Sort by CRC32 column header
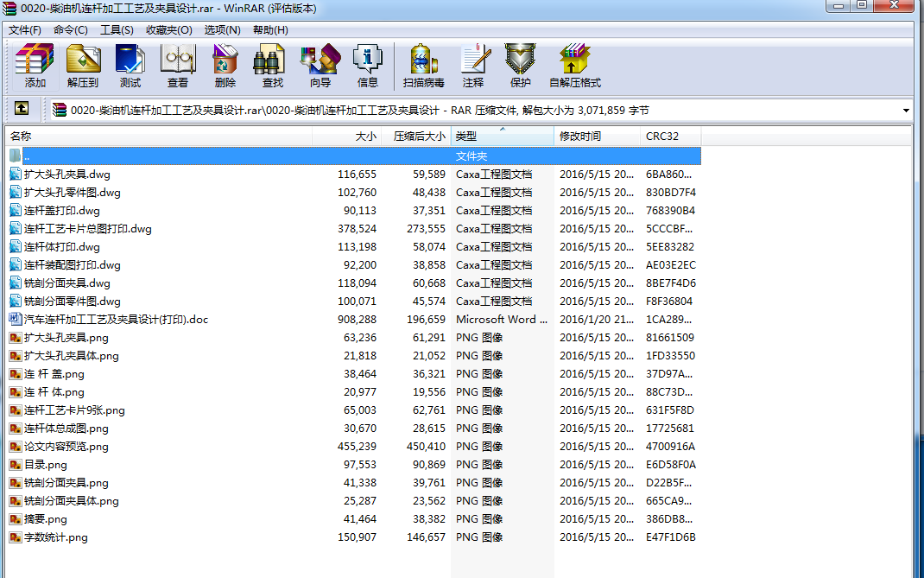924x578 pixels. pyautogui.click(x=671, y=137)
